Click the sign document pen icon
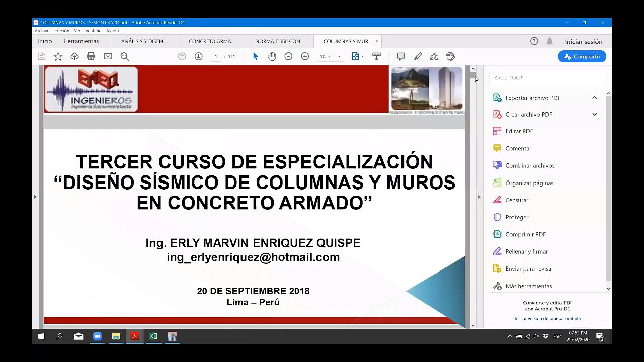The image size is (644, 362). point(434,57)
